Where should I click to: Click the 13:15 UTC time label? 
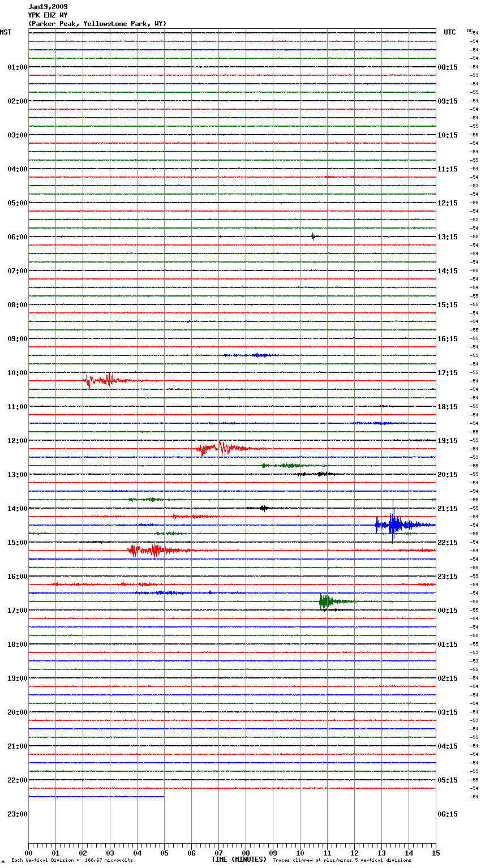click(448, 237)
